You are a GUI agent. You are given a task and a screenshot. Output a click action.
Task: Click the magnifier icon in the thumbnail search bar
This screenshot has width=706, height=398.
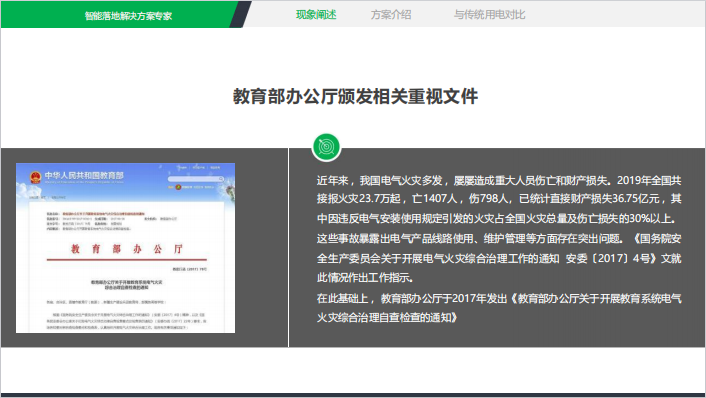(x=221, y=179)
